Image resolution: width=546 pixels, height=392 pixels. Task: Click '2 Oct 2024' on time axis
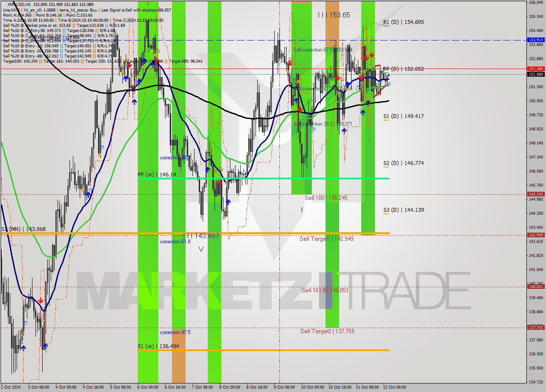[10, 387]
